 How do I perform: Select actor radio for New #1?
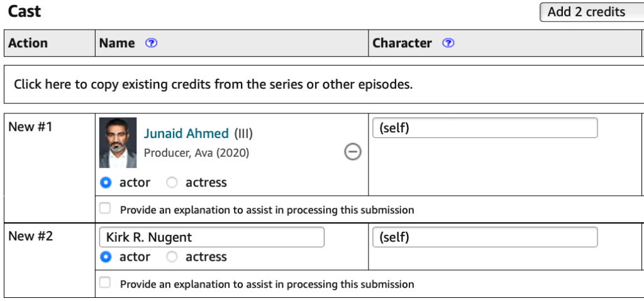[106, 183]
